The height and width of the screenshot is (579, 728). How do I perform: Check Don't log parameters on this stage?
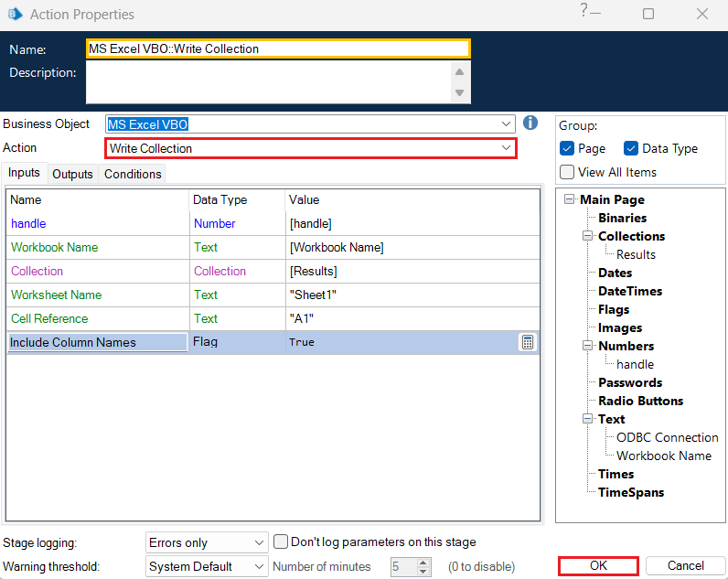pyautogui.click(x=282, y=542)
